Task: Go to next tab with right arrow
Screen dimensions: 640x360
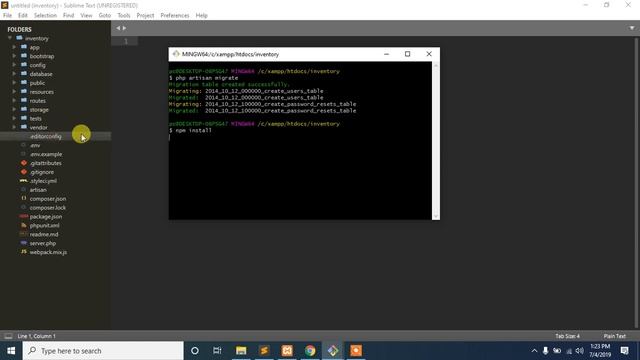Action: pyautogui.click(x=124, y=28)
